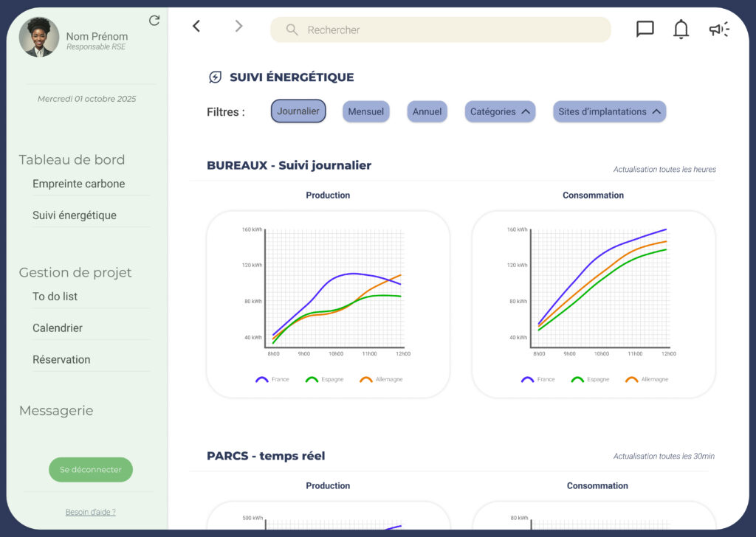Image resolution: width=756 pixels, height=537 pixels.
Task: Switch to the Mensuel filter
Action: click(x=365, y=112)
